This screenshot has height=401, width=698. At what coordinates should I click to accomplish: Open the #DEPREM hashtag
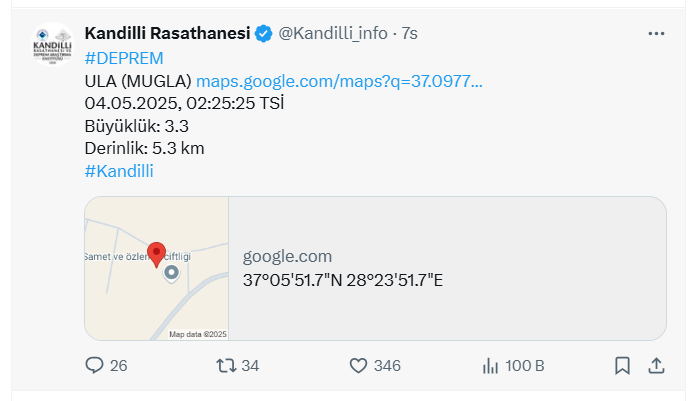coord(124,58)
